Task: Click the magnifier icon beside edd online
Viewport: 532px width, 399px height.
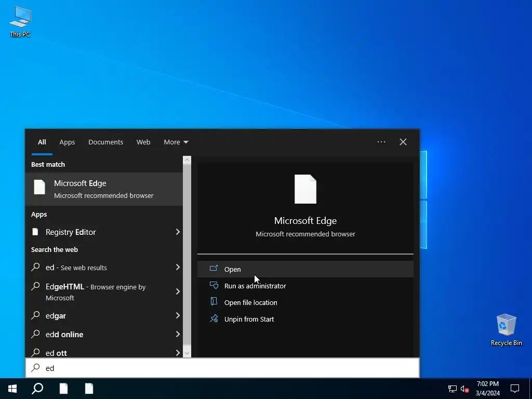Action: pyautogui.click(x=35, y=334)
